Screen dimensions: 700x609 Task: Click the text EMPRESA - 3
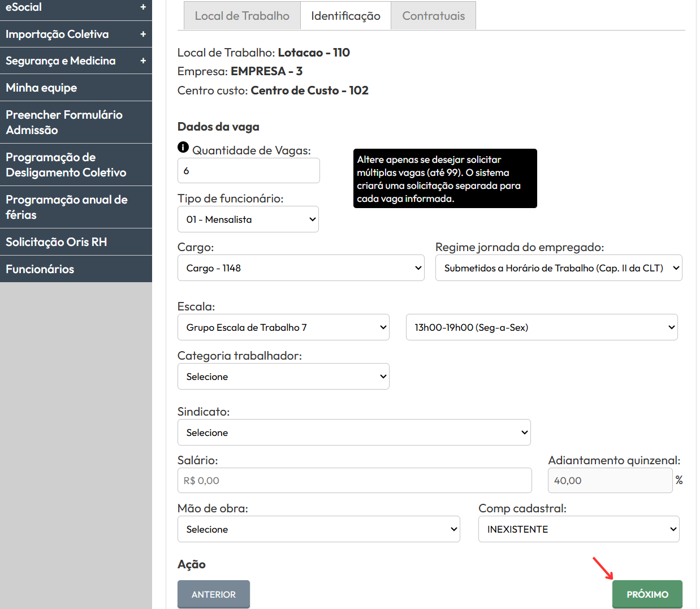click(267, 71)
